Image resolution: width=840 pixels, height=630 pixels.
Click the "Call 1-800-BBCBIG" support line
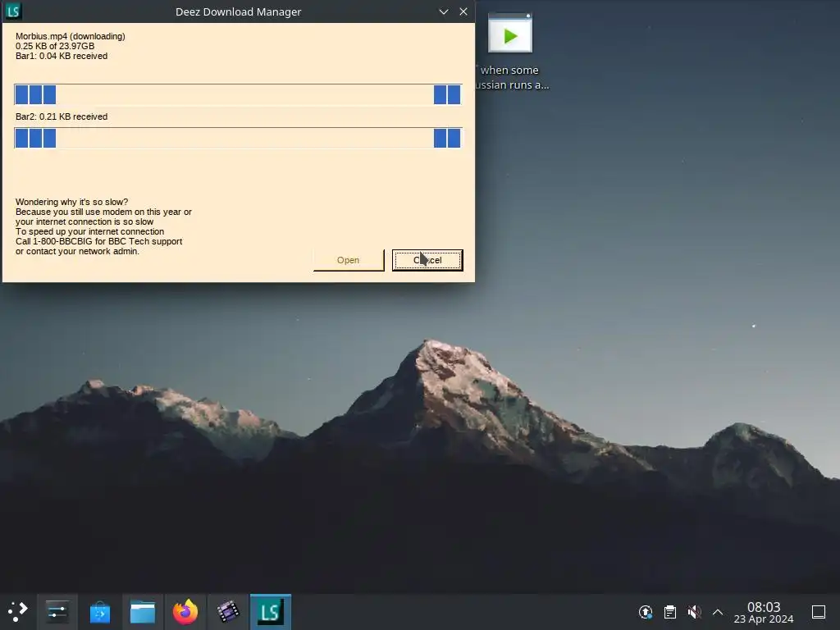point(99,242)
